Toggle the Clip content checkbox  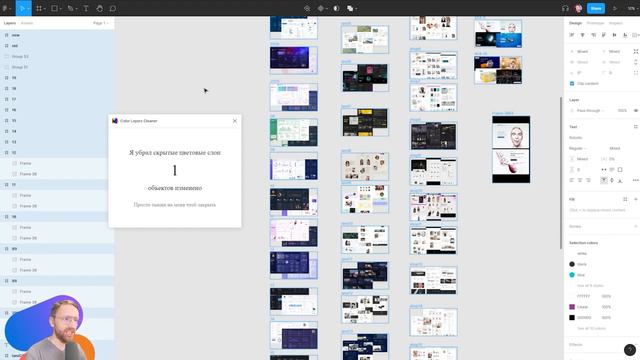coord(572,83)
